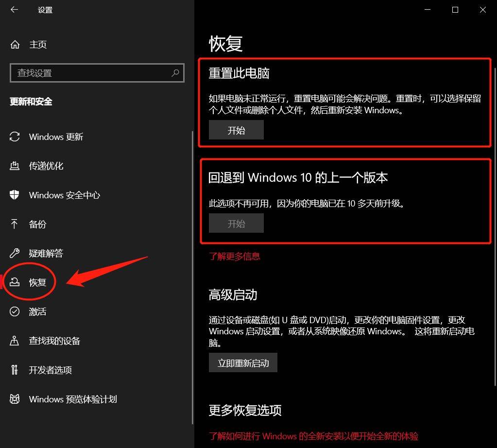Image resolution: width=497 pixels, height=448 pixels.
Task: Click the 恢复 recovery icon
Action: point(15,282)
